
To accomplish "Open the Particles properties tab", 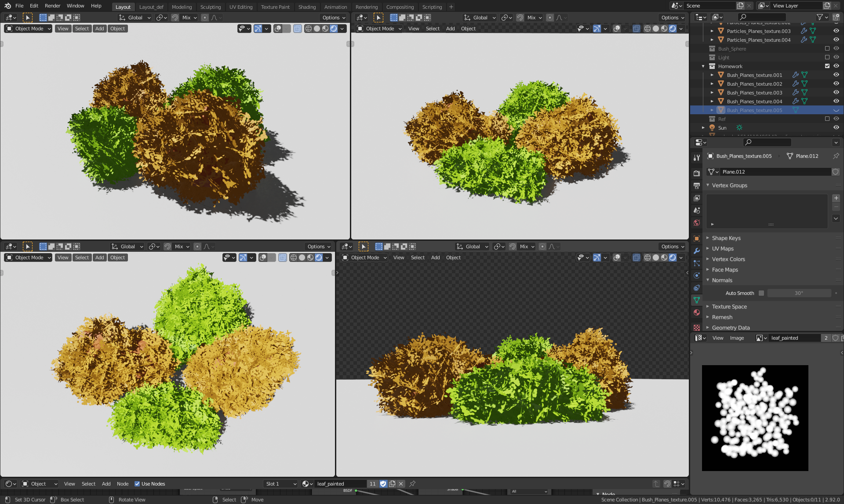I will click(x=697, y=263).
